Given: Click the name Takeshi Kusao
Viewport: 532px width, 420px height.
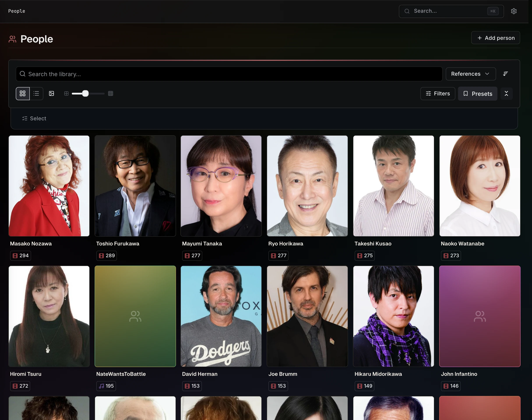Looking at the screenshot, I should [373, 243].
